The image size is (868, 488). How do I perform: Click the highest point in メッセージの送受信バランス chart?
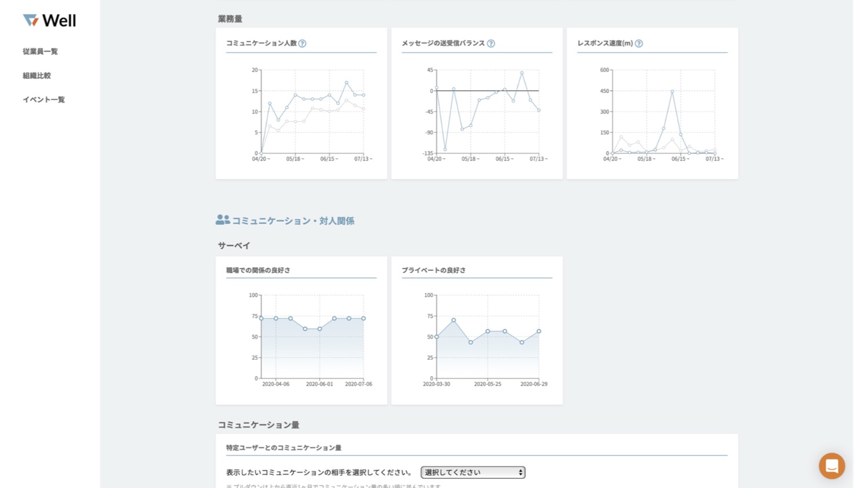tap(521, 73)
